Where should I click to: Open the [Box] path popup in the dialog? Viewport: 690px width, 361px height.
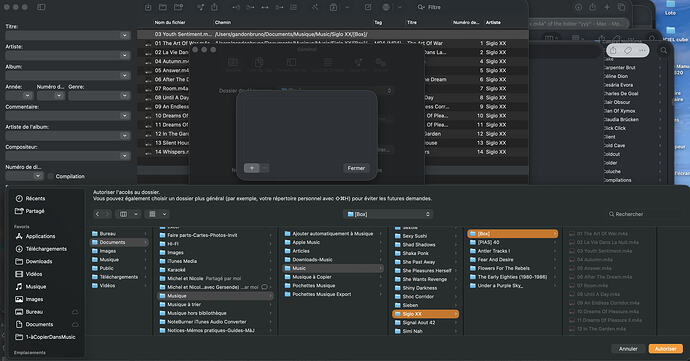point(388,214)
